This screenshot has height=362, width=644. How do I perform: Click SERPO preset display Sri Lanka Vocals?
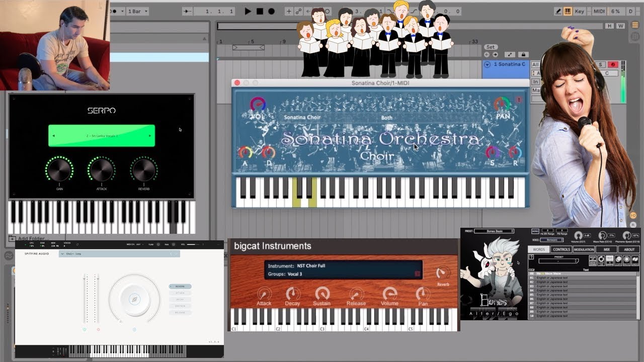point(102,136)
